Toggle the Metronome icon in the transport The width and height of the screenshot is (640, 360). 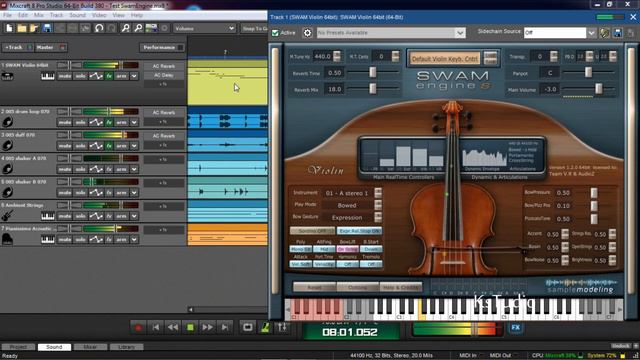tap(265, 327)
